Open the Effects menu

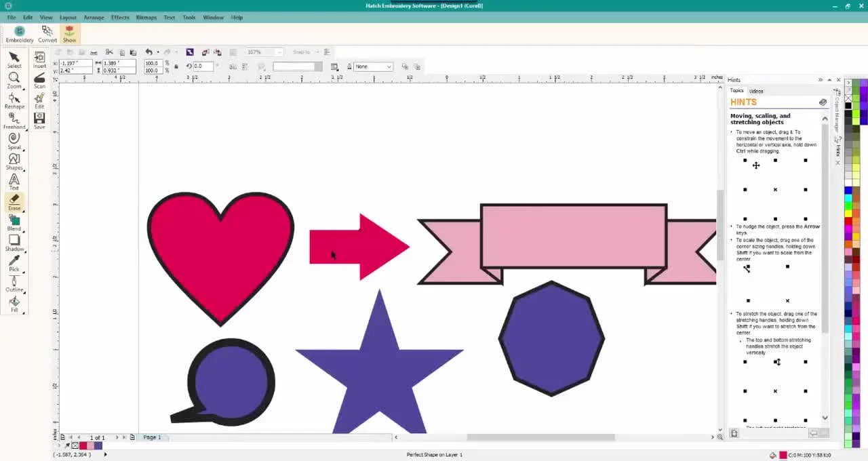120,17
